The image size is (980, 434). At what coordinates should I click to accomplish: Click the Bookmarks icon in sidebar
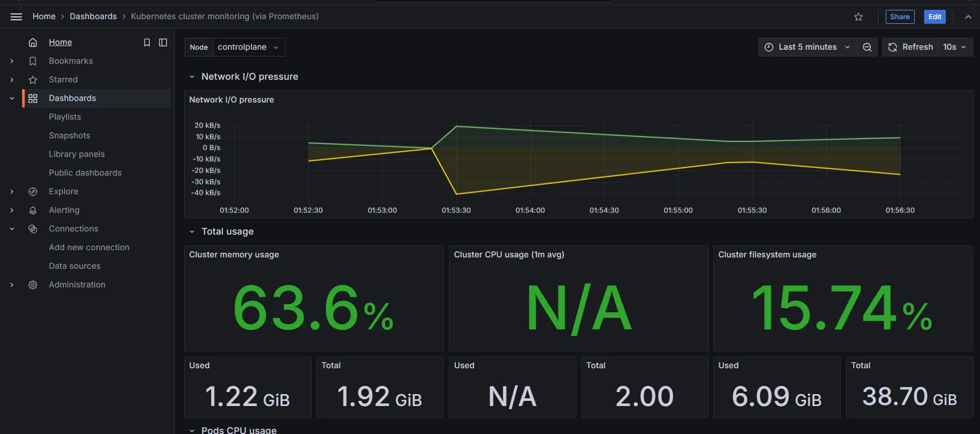(33, 61)
